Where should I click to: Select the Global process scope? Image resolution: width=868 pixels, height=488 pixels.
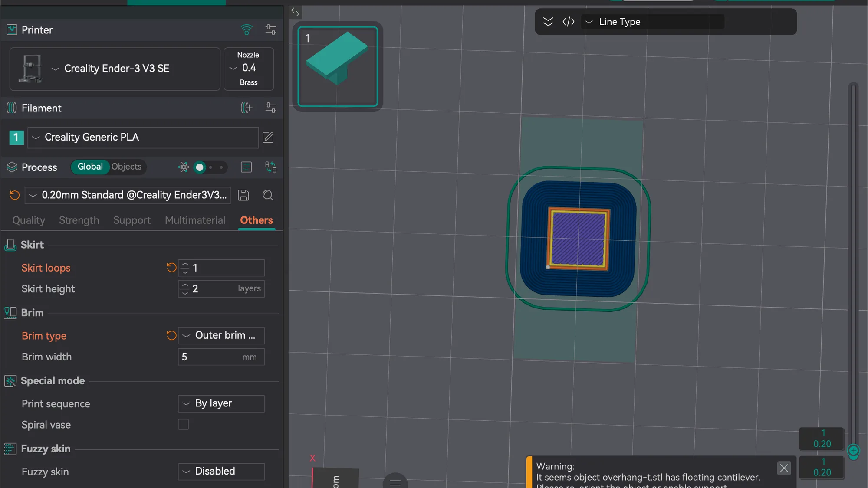(x=90, y=167)
